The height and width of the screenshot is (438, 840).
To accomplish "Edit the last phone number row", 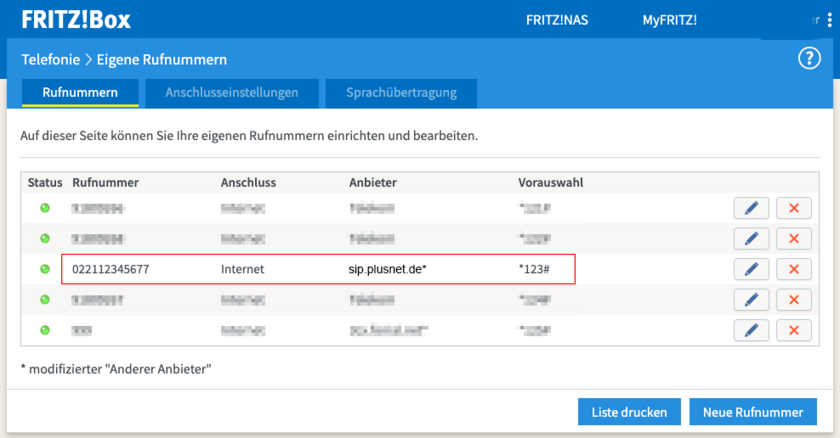I will (751, 330).
